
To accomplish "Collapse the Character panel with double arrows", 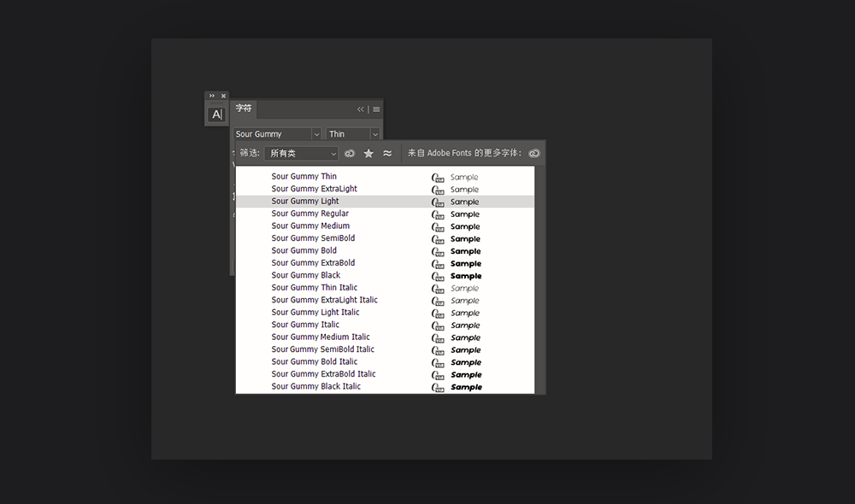I will 361,109.
